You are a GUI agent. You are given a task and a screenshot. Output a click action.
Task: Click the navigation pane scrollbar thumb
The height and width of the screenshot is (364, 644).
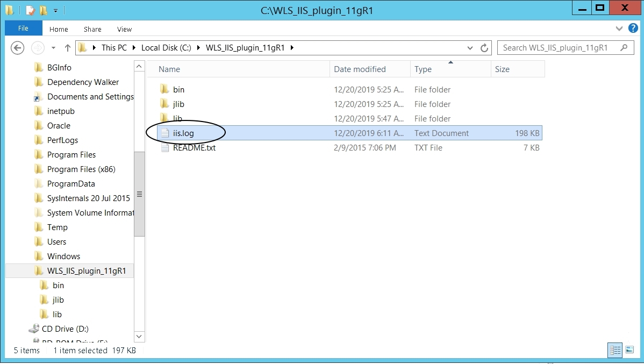point(139,194)
